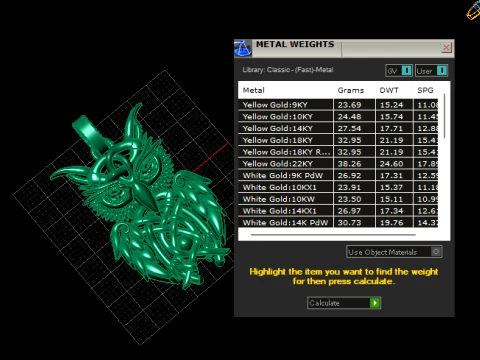Click the Metal Weights scale icon

[x=243, y=48]
